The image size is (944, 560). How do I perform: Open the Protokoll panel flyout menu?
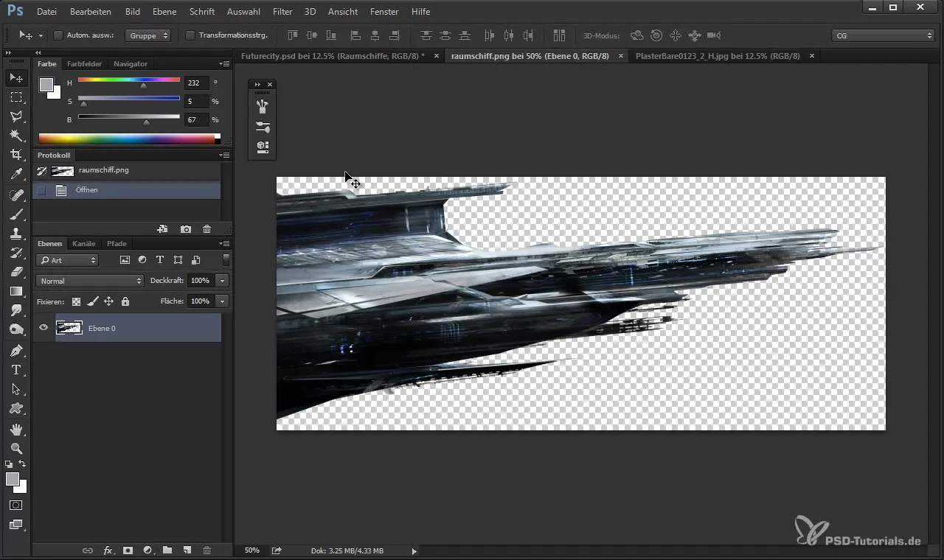pos(225,155)
